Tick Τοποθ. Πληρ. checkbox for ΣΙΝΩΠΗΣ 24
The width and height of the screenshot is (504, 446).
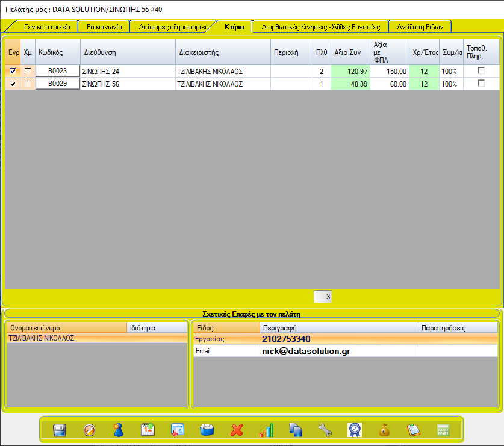481,71
